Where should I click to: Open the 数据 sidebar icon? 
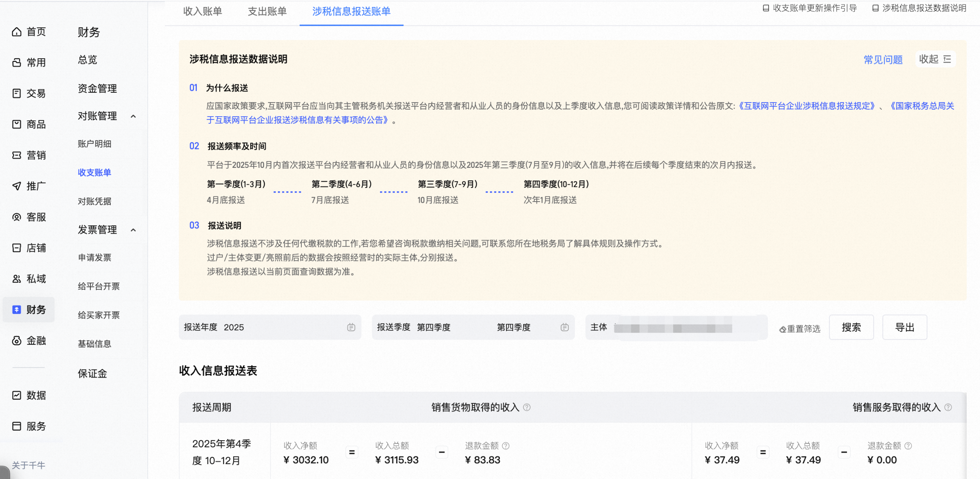[16, 395]
